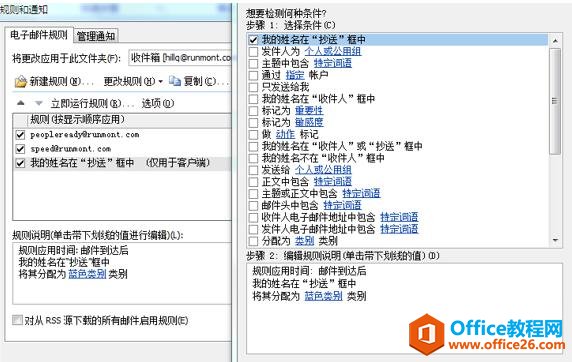Check 收件人电子邮件地址中包含 checkbox

click(x=253, y=217)
